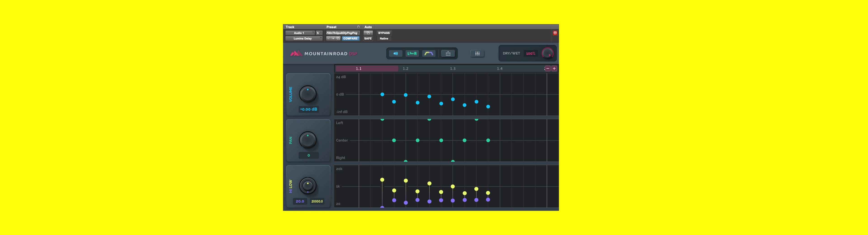Toggle the COMPARE button
868x235 pixels.
tap(350, 38)
